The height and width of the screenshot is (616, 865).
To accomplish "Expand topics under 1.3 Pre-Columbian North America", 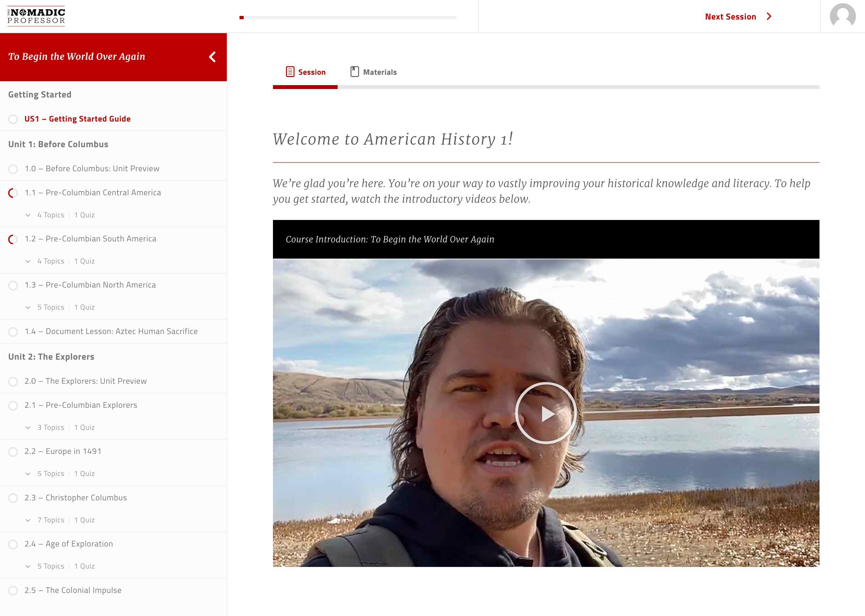I will 28,308.
